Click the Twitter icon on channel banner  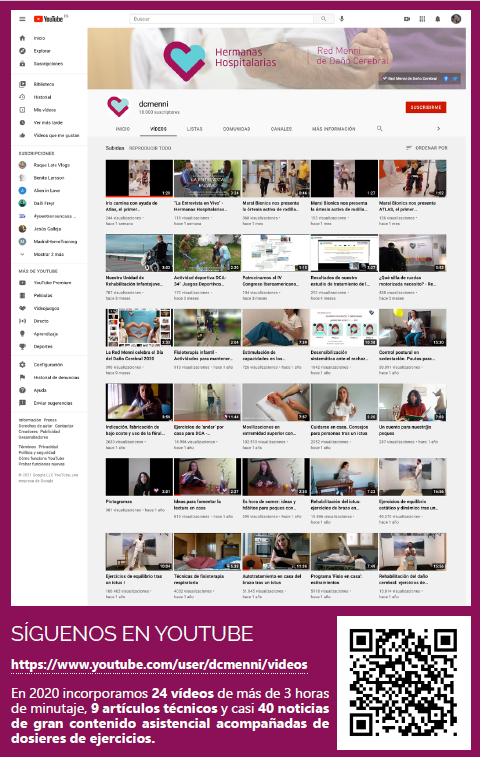click(x=455, y=78)
